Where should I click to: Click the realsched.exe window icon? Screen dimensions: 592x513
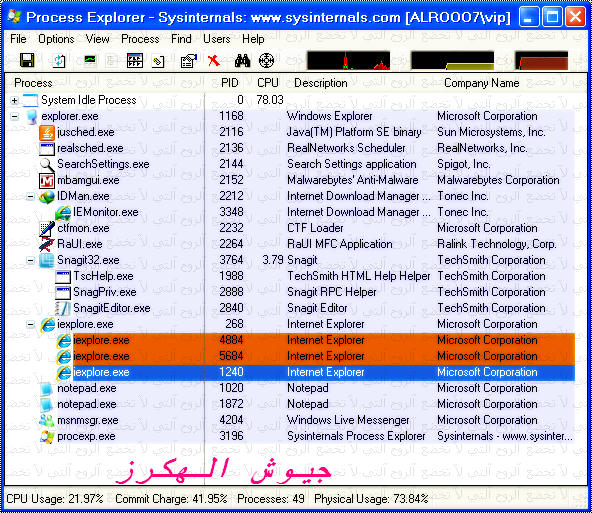click(x=47, y=148)
